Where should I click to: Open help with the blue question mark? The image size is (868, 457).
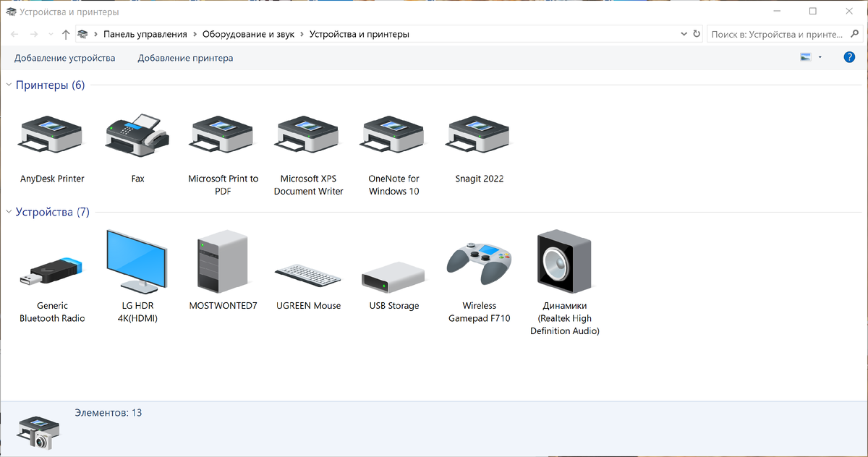click(850, 58)
